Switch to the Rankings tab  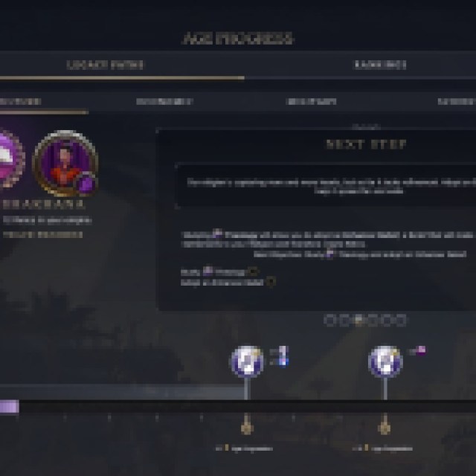[x=380, y=65]
